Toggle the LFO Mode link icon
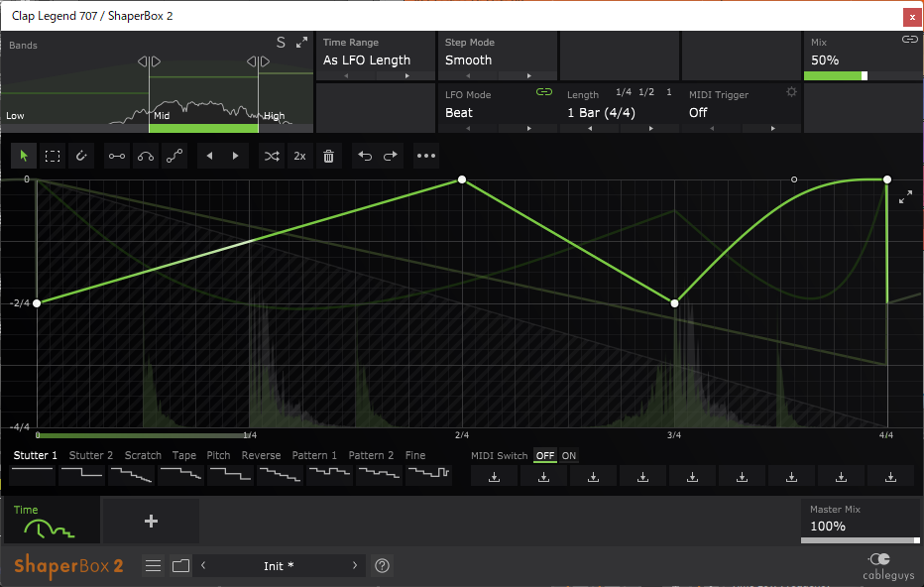This screenshot has height=587, width=924. pyautogui.click(x=544, y=92)
